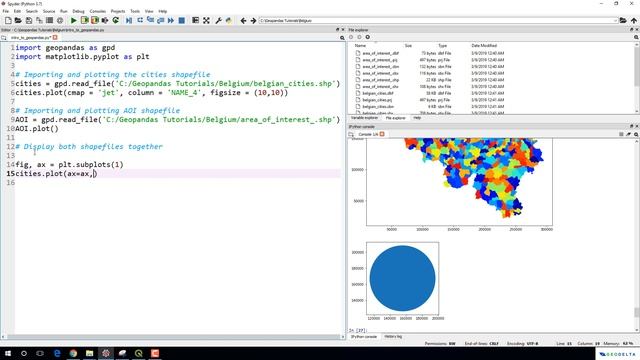Switch to the History log tab

[393, 336]
